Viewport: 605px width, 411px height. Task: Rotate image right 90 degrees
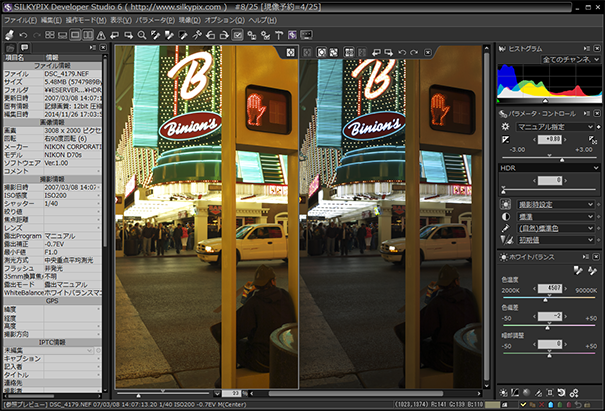tap(224, 36)
